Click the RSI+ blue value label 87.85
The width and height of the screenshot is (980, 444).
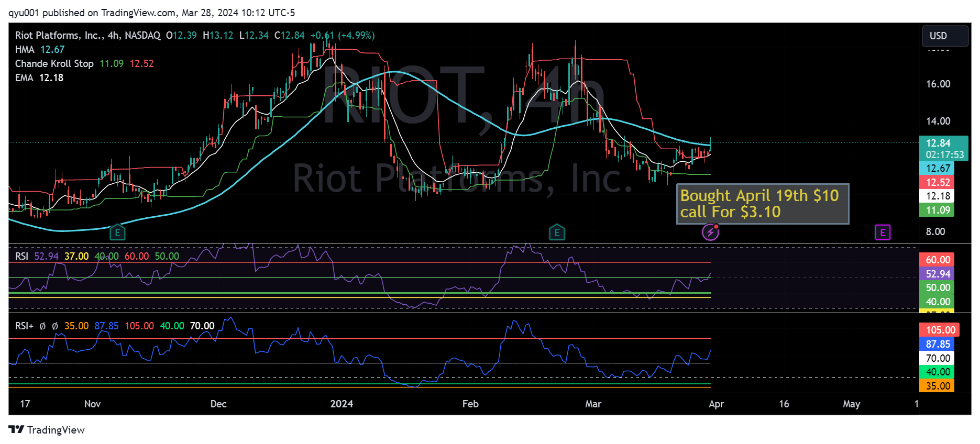pos(937,344)
